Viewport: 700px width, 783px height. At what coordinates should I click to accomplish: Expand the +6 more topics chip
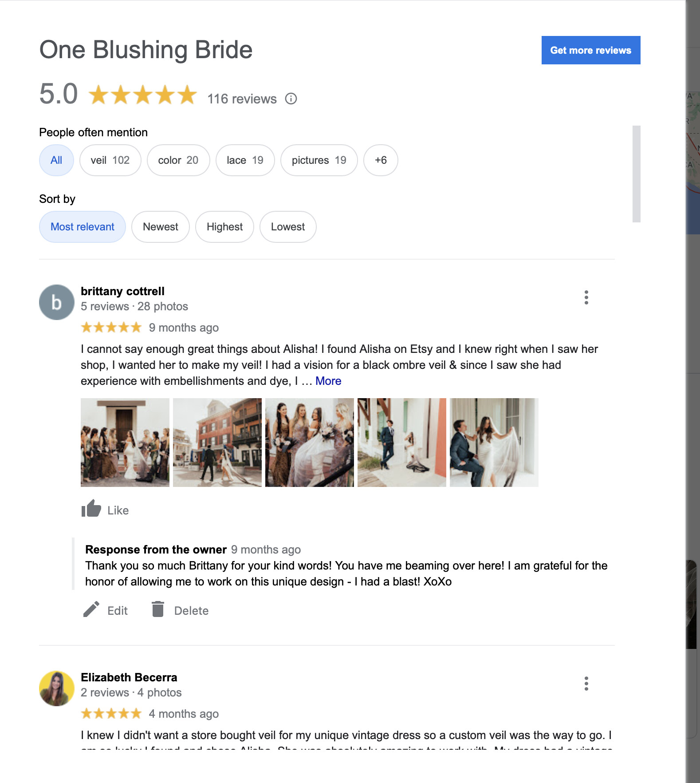pyautogui.click(x=381, y=160)
